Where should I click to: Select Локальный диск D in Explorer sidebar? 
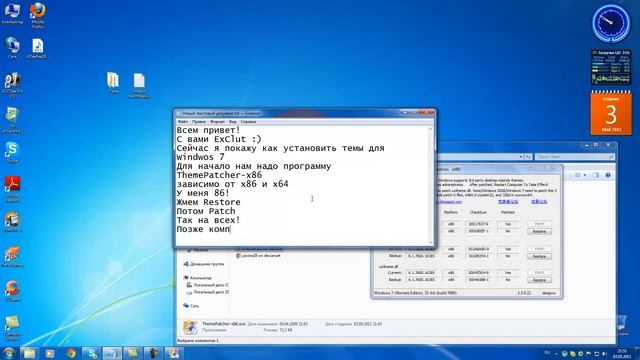[208, 292]
